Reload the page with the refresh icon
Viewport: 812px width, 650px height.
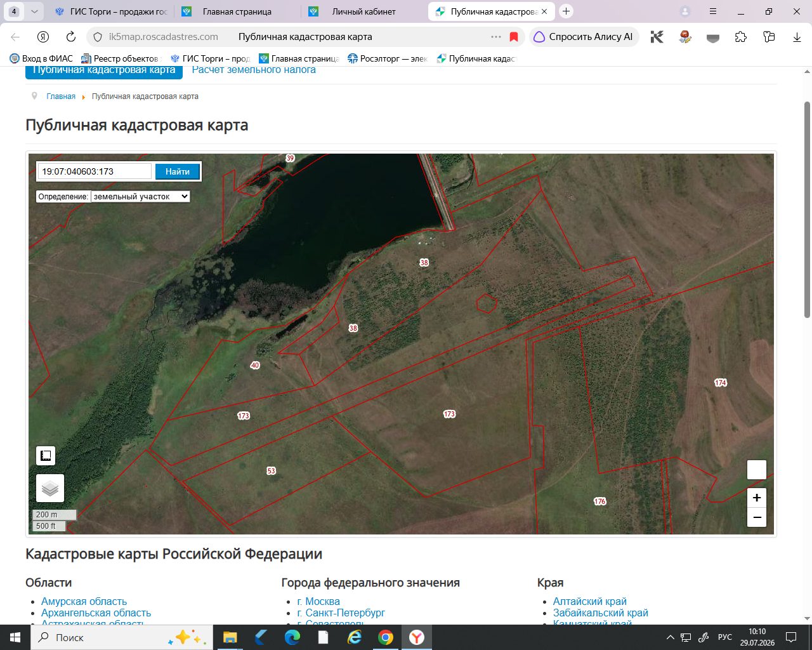point(71,37)
